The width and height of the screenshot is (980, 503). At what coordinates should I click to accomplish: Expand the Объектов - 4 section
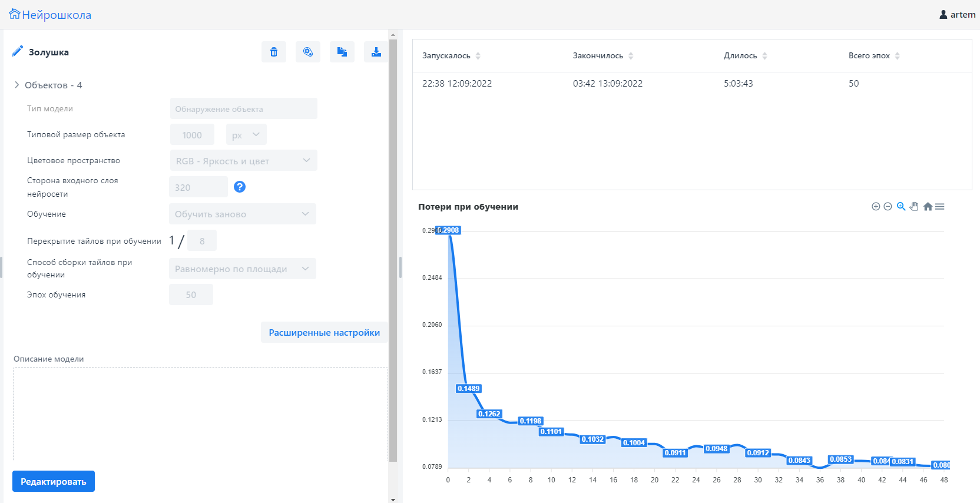point(17,85)
